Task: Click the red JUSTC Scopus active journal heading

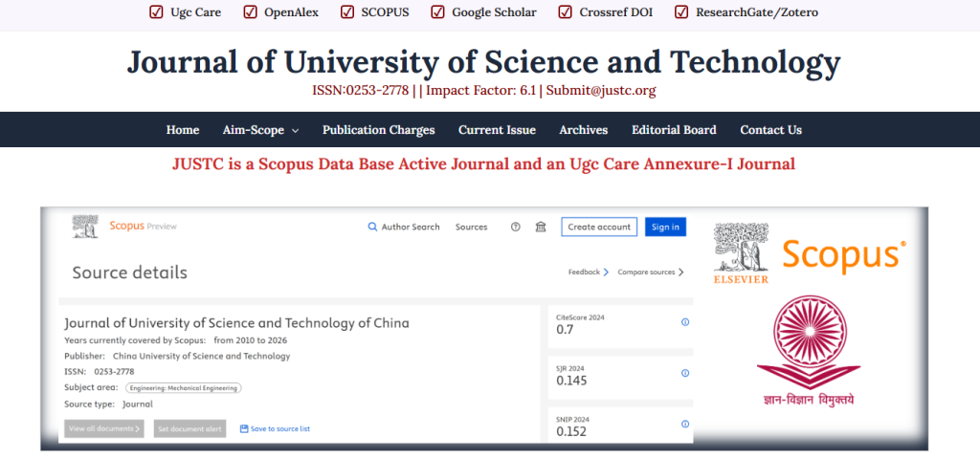Action: coord(483,164)
